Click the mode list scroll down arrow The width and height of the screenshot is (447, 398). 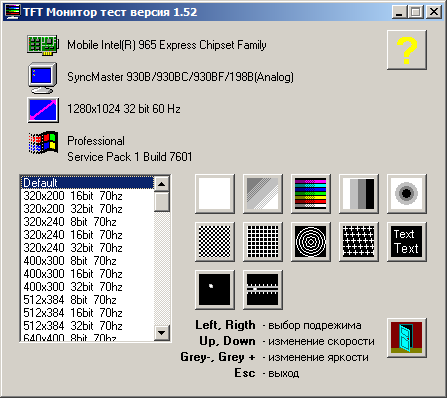coord(162,332)
